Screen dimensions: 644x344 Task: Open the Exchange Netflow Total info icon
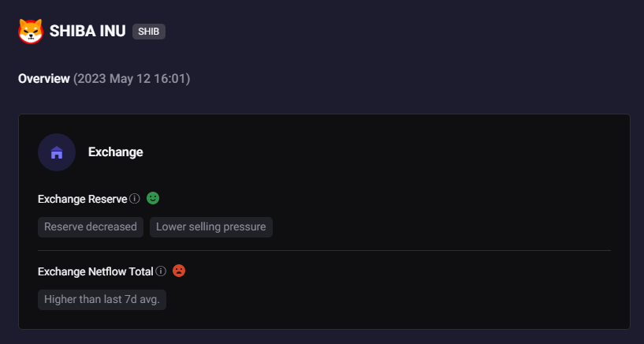tap(161, 271)
